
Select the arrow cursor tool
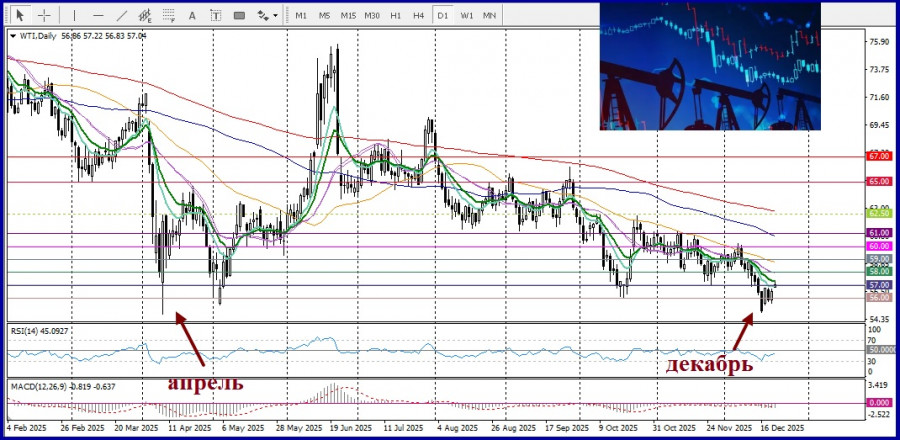click(20, 15)
